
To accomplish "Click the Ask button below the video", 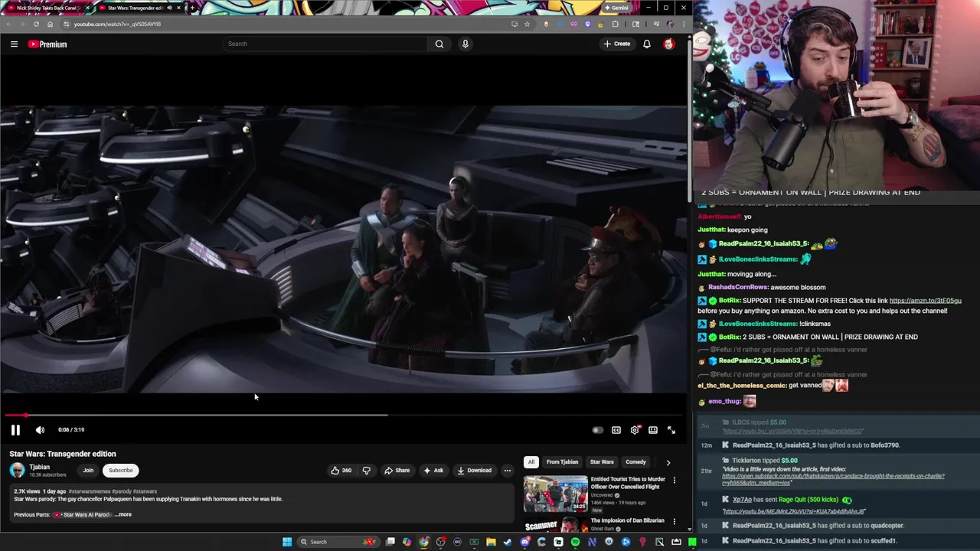I will click(433, 471).
